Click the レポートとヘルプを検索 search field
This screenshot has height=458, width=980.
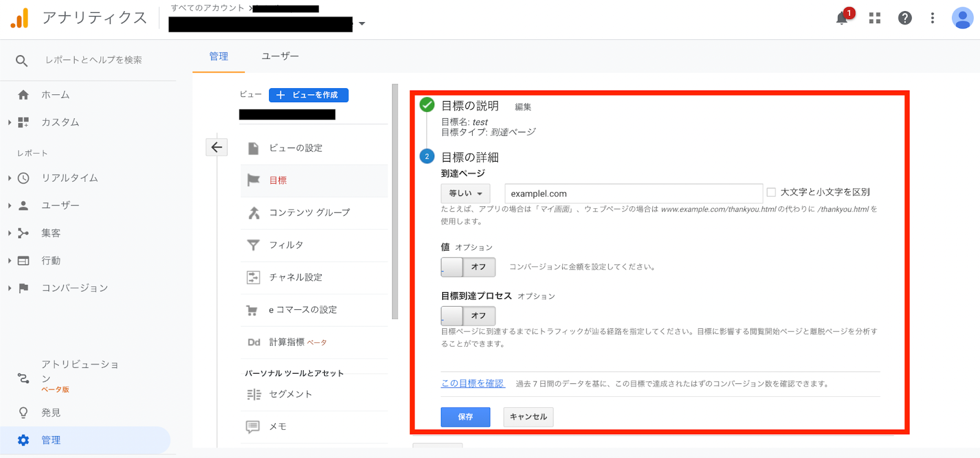coord(93,60)
